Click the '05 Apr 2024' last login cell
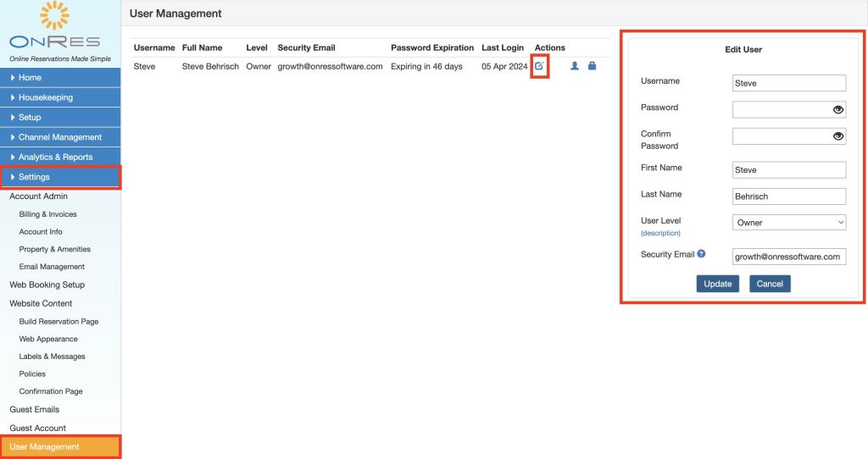868x459 pixels. [x=504, y=66]
